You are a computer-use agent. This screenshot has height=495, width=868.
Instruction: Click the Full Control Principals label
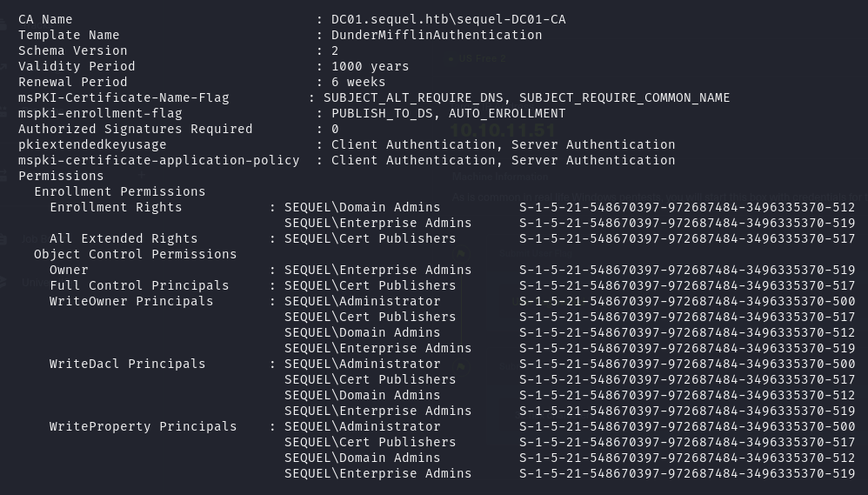click(x=139, y=285)
